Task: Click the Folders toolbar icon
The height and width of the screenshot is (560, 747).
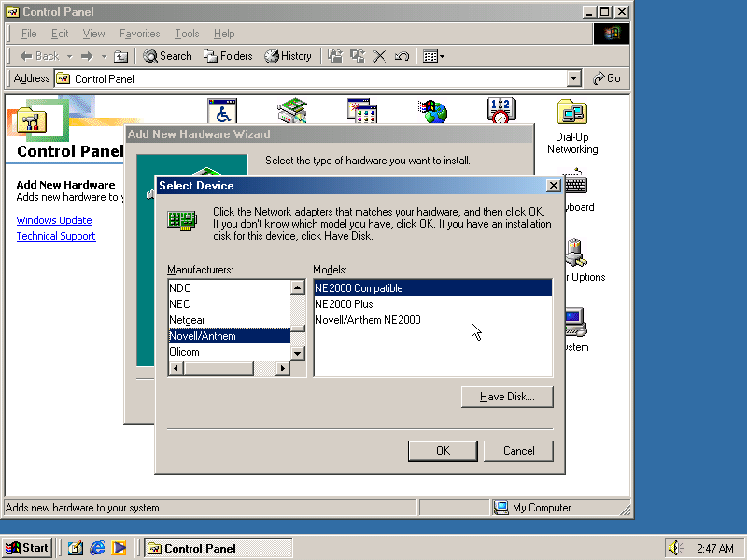Action: (228, 56)
